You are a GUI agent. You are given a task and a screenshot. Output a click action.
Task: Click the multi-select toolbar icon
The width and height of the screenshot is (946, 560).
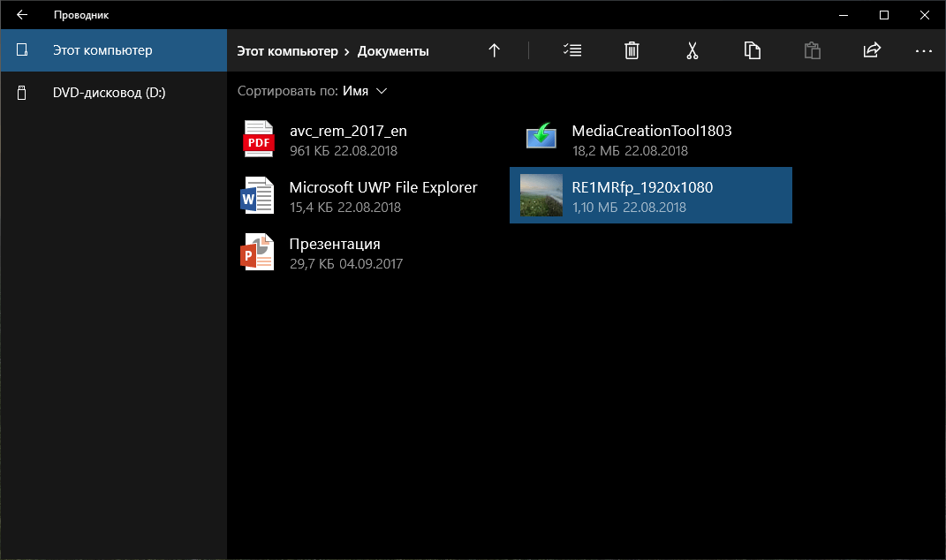(x=572, y=50)
